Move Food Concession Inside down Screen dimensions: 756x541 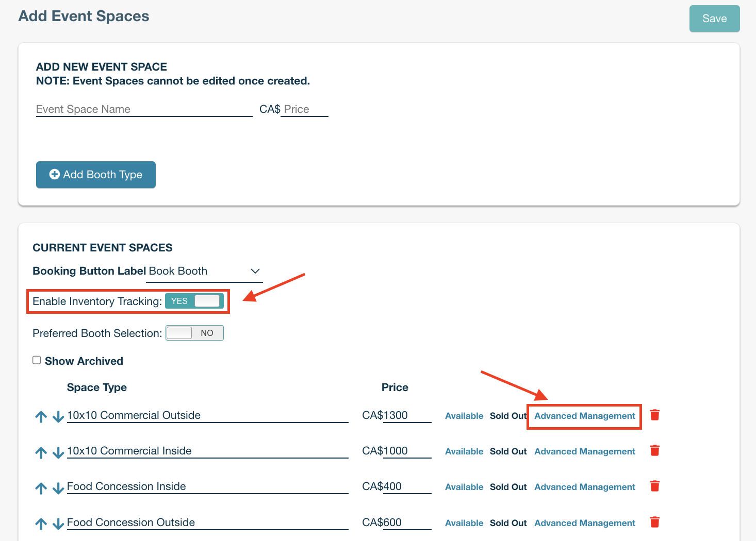(58, 488)
